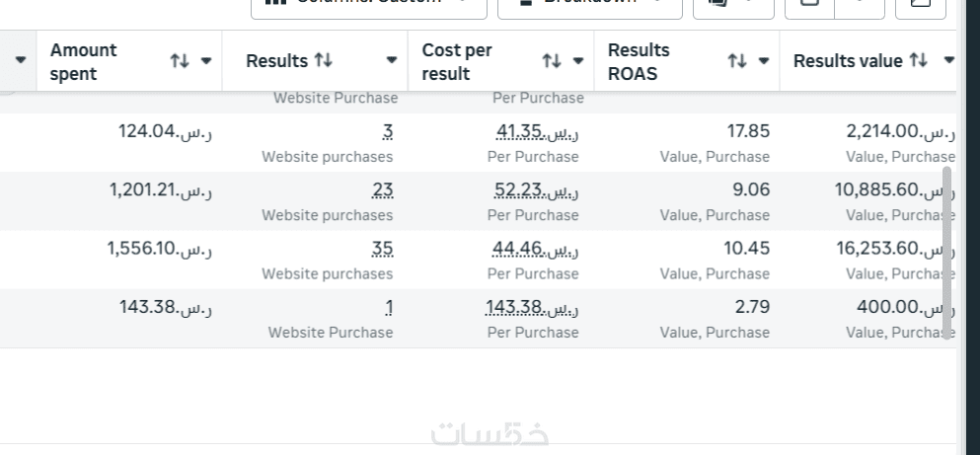Screen dimensions: 980x455
Task: Open Results value column dropdown arrow
Action: (948, 61)
